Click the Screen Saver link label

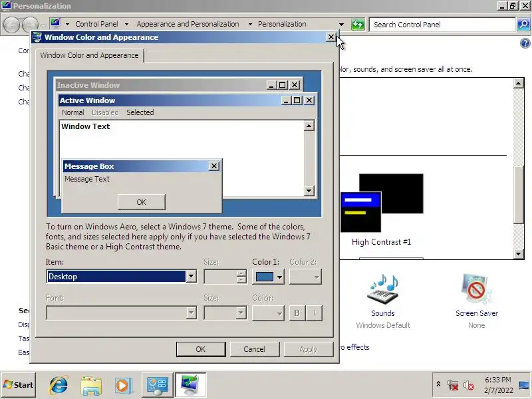(477, 313)
